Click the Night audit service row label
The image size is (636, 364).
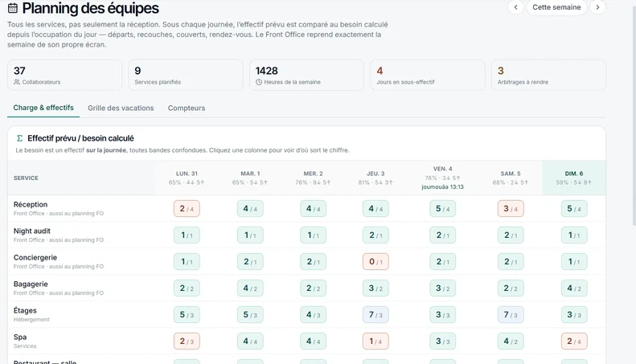32,231
